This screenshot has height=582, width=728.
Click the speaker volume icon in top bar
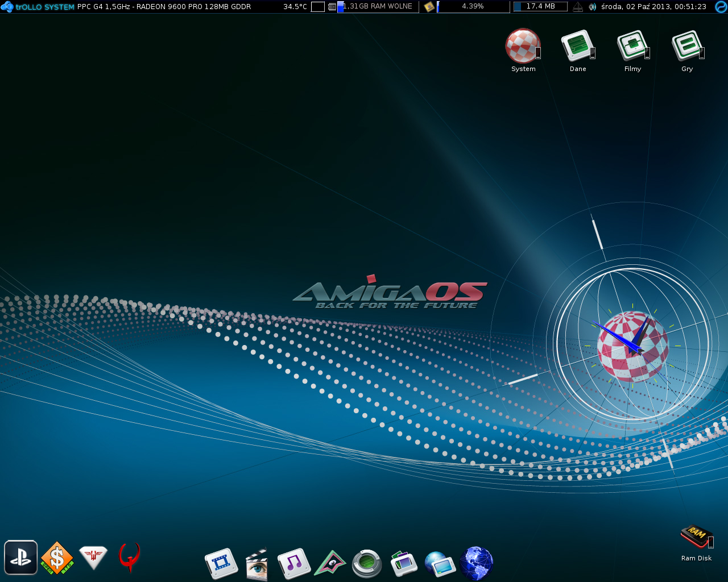(592, 7)
